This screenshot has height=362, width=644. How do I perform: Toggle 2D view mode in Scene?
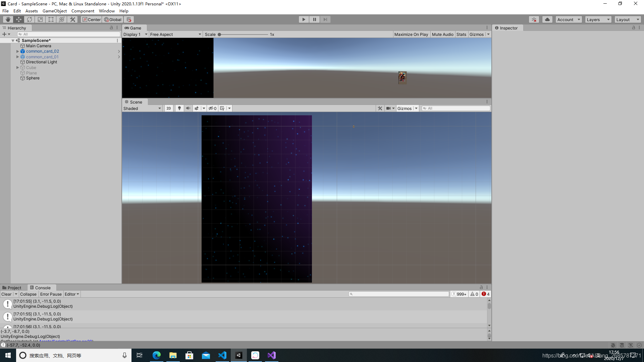(x=168, y=108)
